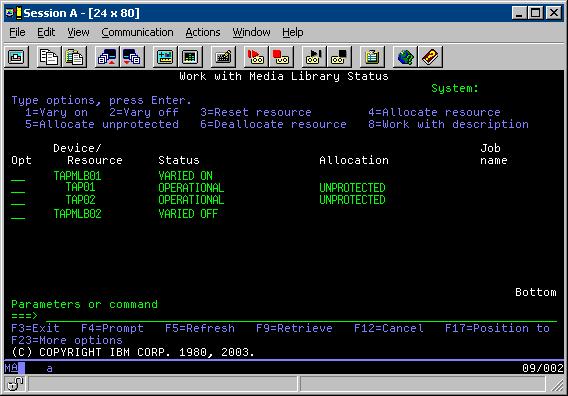Image resolution: width=568 pixels, height=396 pixels.
Task: Click the F4=Prompt function key label
Action: point(112,328)
